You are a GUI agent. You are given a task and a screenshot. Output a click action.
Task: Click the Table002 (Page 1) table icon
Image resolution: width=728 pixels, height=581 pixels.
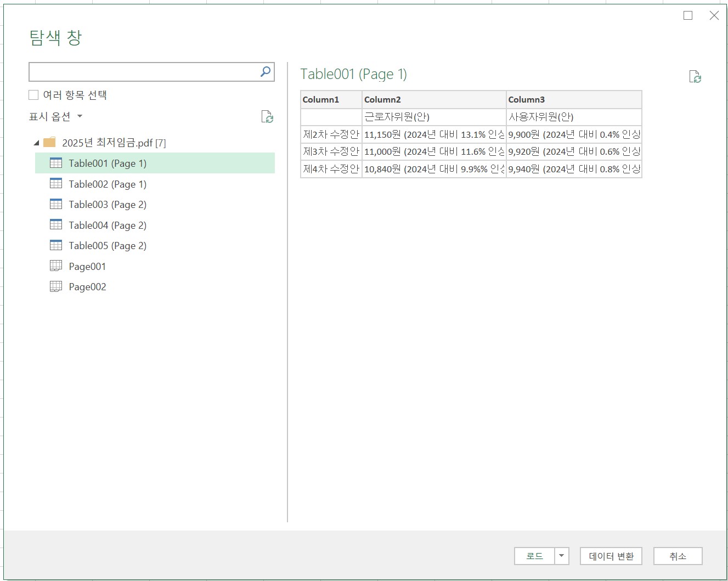click(x=56, y=184)
